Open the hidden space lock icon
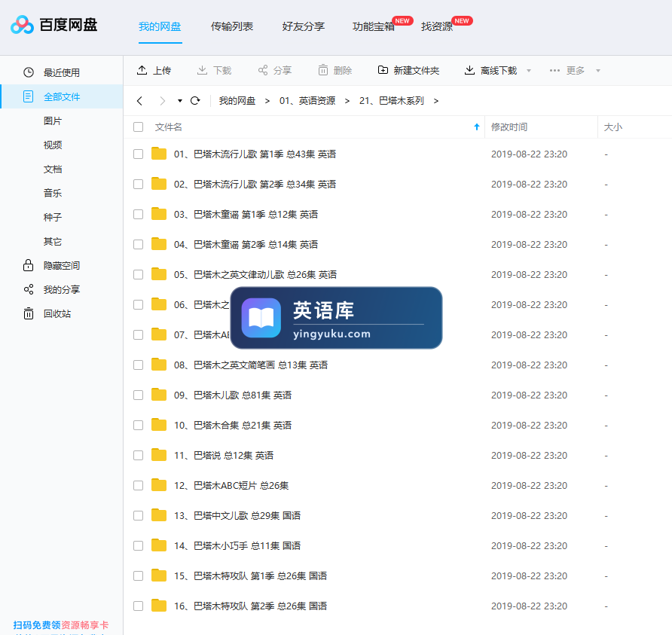This screenshot has height=635, width=672. click(x=29, y=265)
